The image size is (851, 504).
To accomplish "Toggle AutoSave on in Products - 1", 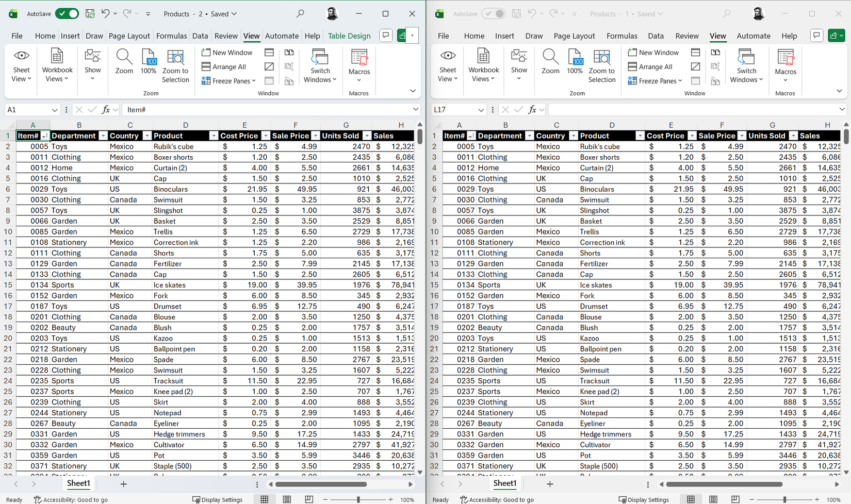I will coord(494,13).
